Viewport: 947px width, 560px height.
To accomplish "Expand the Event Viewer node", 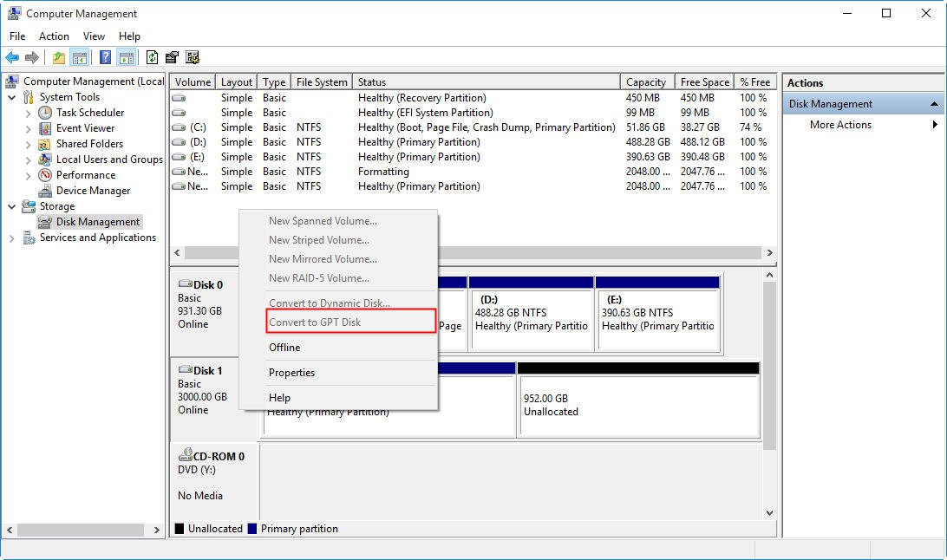I will click(28, 128).
